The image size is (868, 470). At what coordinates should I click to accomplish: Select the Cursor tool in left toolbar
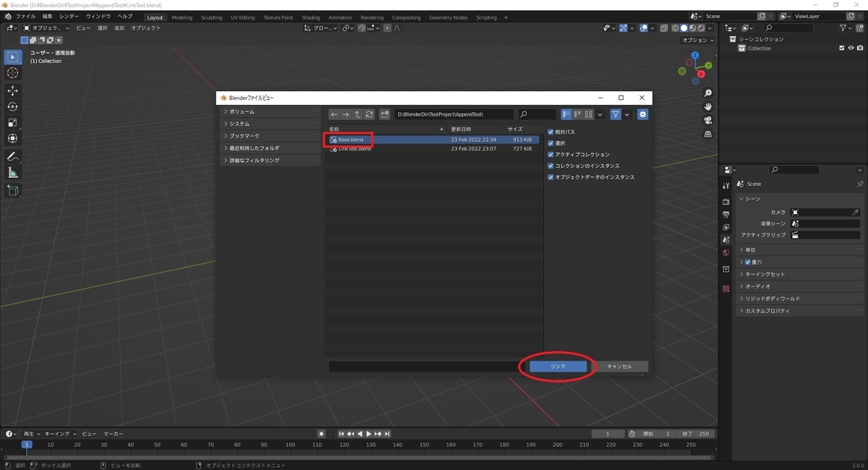[x=12, y=73]
